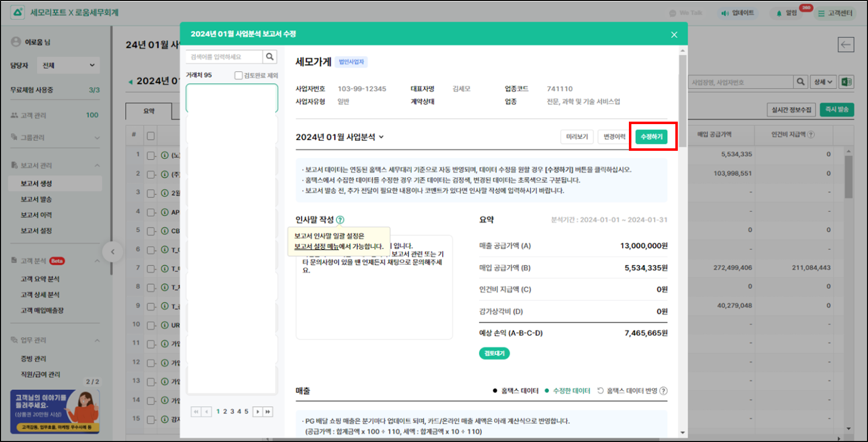Click the Excel export icon

click(x=846, y=82)
